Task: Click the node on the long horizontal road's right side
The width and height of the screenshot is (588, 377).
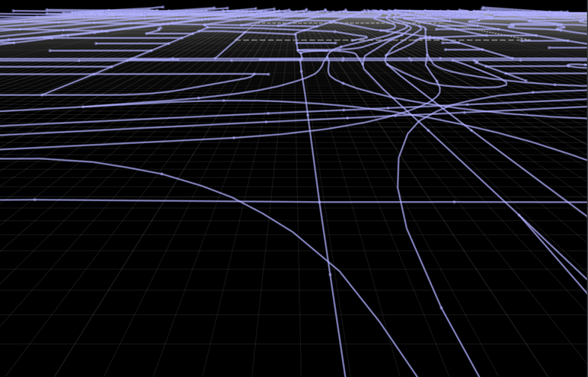Action: click(x=455, y=202)
